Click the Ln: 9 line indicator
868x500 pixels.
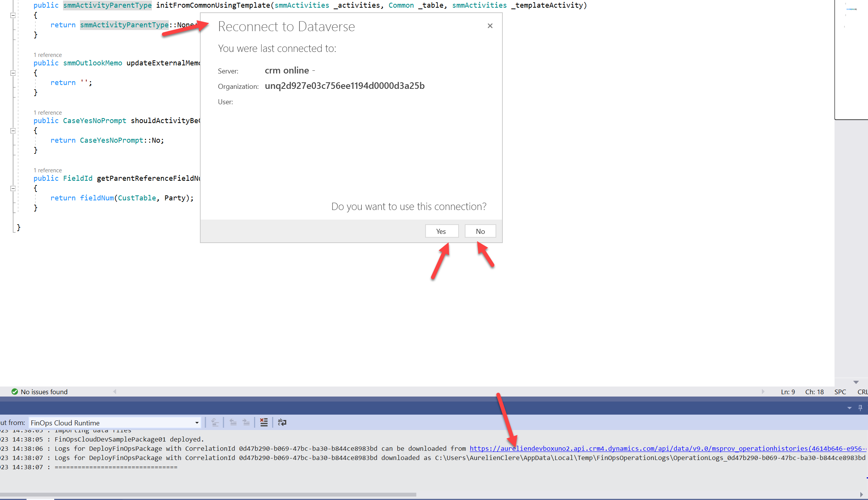coord(788,392)
